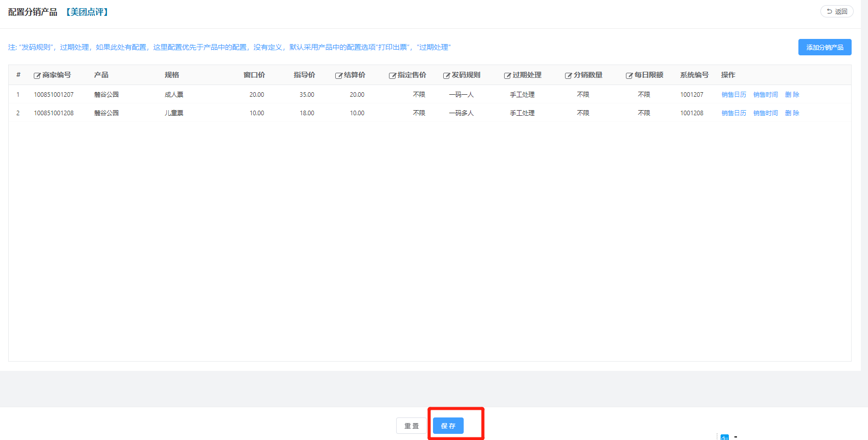Click edit icon beside 过期处理 header
The width and height of the screenshot is (868, 440).
point(507,76)
